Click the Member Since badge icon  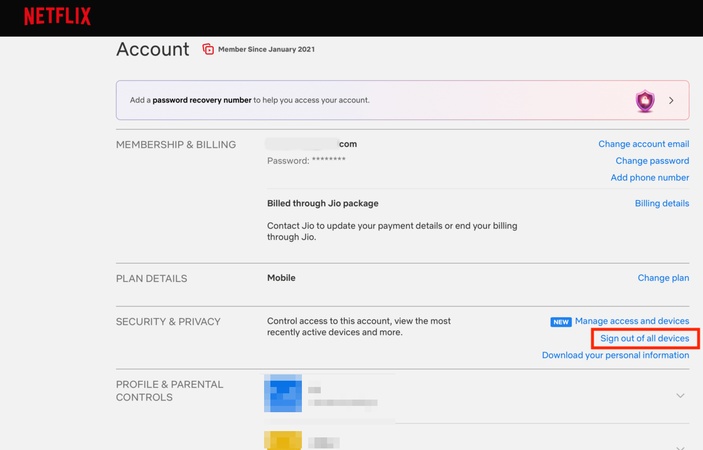click(x=208, y=49)
